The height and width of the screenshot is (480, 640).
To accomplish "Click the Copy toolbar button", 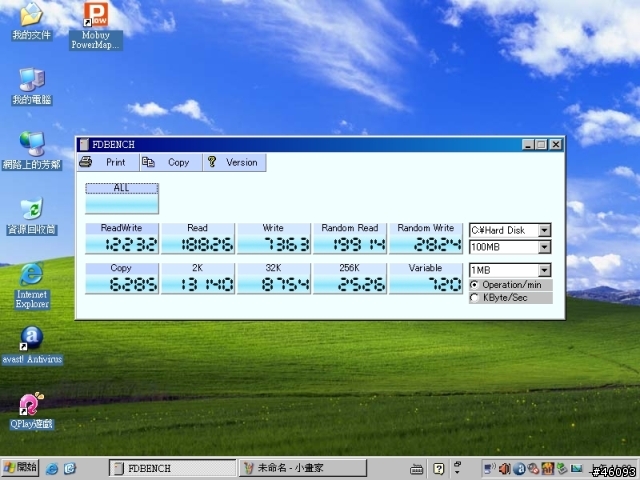I will pyautogui.click(x=171, y=162).
